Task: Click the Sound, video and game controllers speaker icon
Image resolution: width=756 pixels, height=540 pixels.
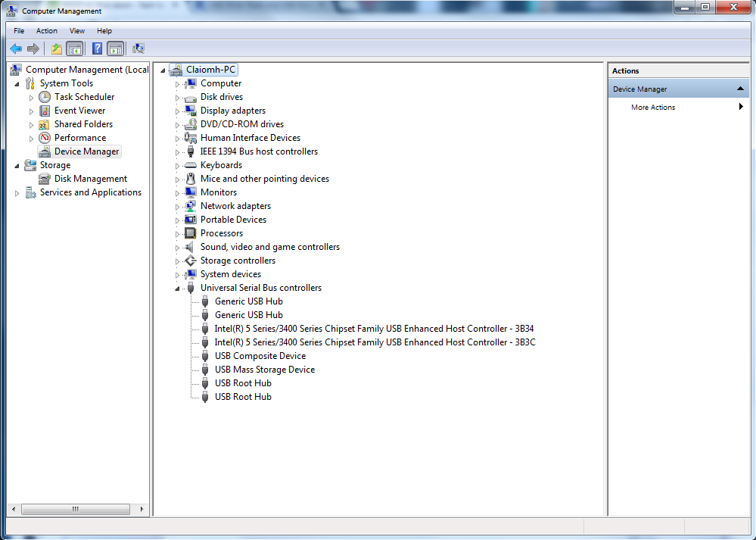Action: point(191,247)
